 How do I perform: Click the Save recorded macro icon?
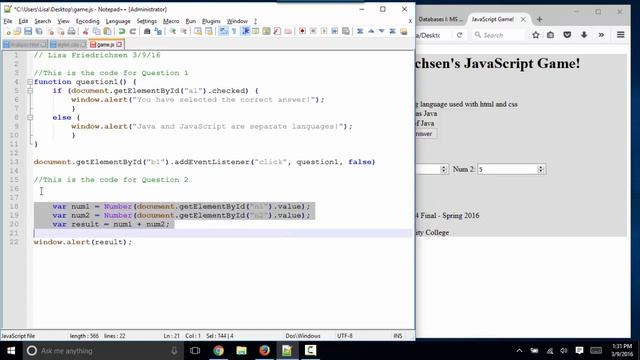(346, 31)
